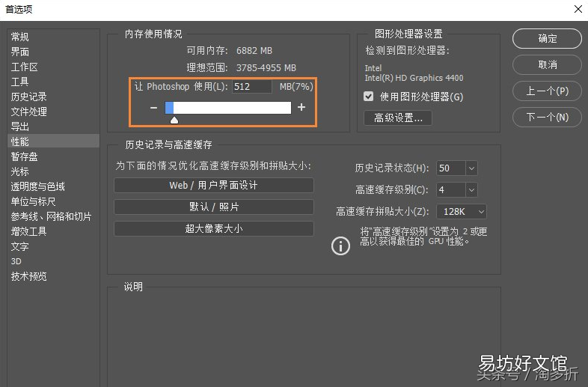This screenshot has height=387, width=588.
Task: Click the memory usage input field showing 512
Action: pyautogui.click(x=251, y=86)
